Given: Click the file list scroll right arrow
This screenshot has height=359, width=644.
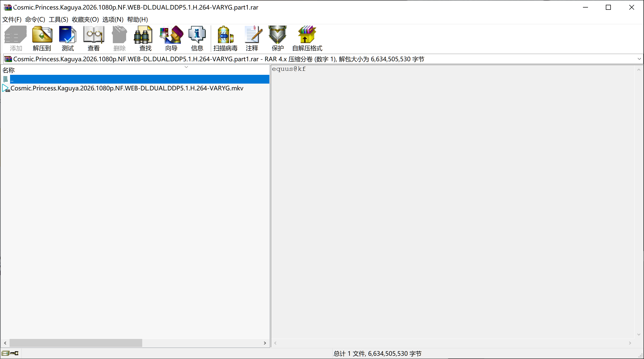Looking at the screenshot, I should click(265, 343).
